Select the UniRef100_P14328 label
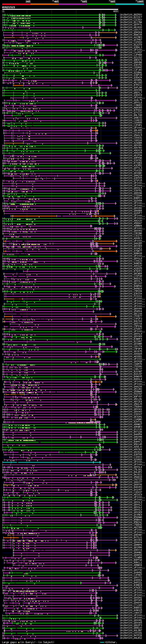The height and width of the screenshot is (644, 146). coord(131,170)
